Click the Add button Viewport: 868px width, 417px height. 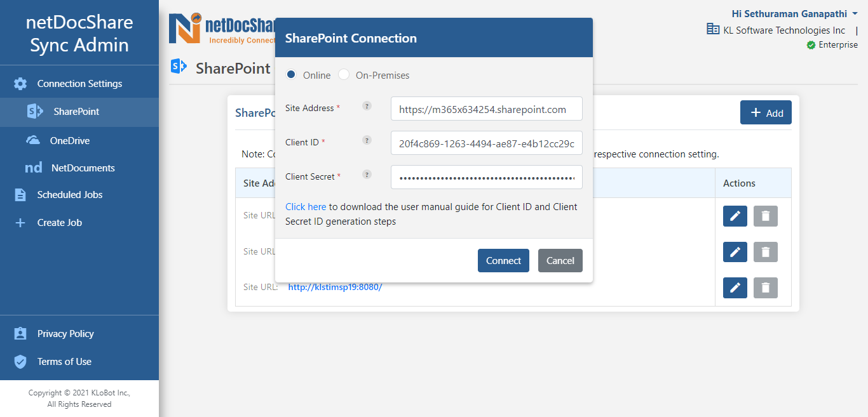tap(766, 112)
